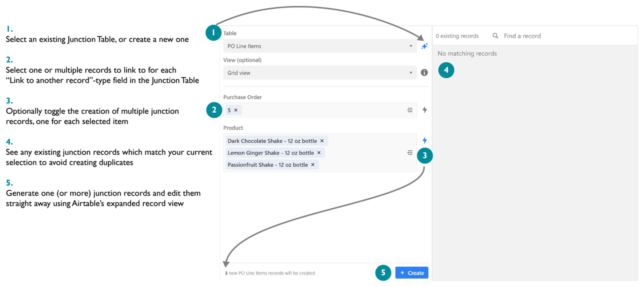Click the teal number 4 marker
This screenshot has height=287, width=644.
446,70
